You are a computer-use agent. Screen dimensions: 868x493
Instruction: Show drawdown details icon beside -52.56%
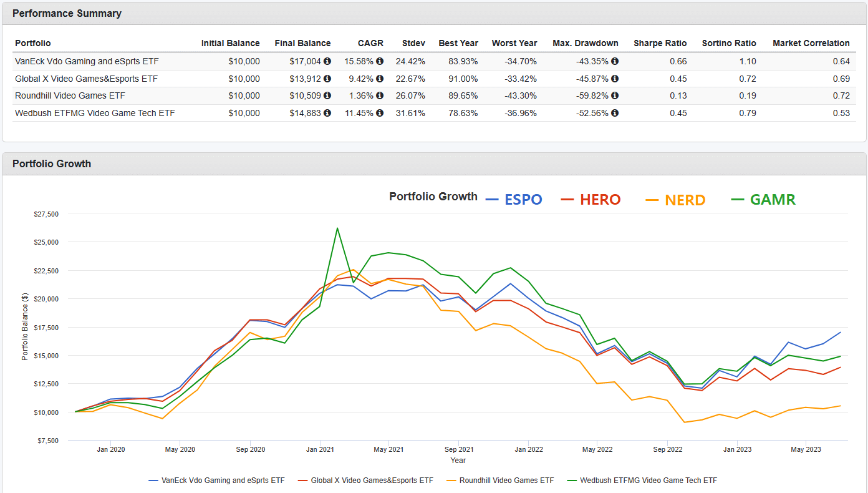point(615,113)
